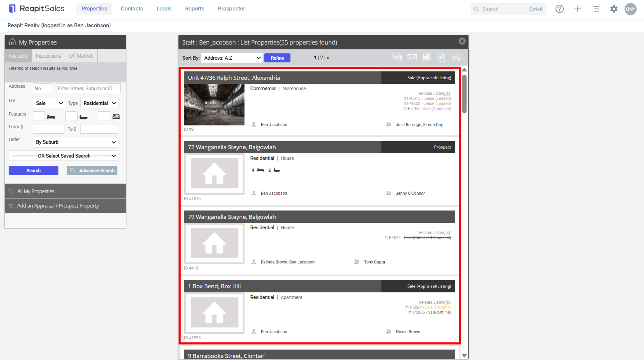Go to results page 2
The image size is (644, 362).
321,58
